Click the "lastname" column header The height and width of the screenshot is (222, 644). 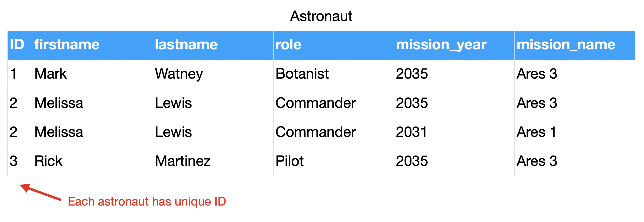pyautogui.click(x=186, y=45)
